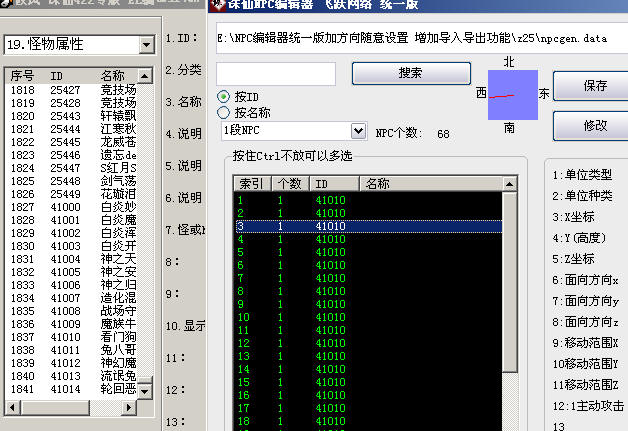Click the monster list horizontal scroll-left arrow
This screenshot has height=431, width=628.
[x=11, y=406]
